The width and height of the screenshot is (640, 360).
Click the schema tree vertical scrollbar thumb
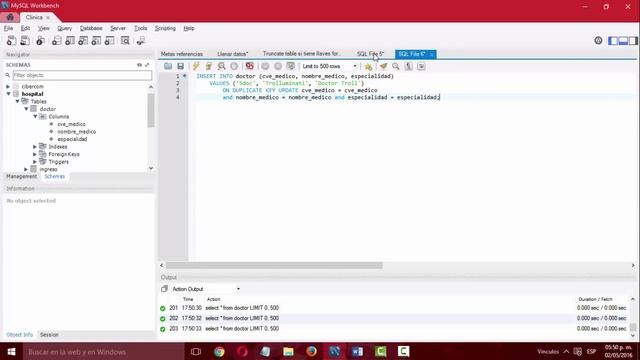(x=151, y=110)
